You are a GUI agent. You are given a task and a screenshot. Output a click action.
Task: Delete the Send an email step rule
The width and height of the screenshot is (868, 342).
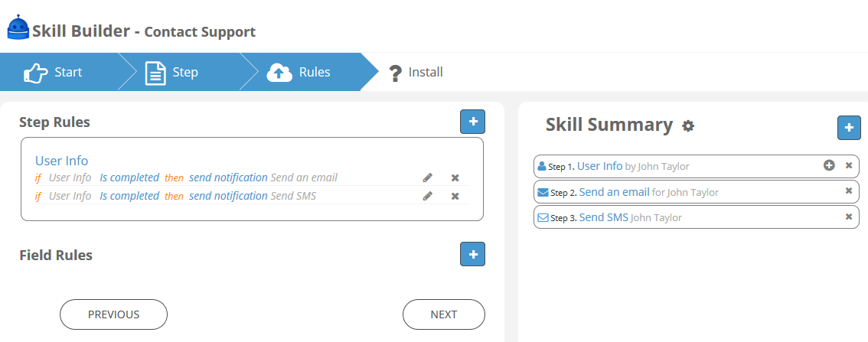coord(455,178)
